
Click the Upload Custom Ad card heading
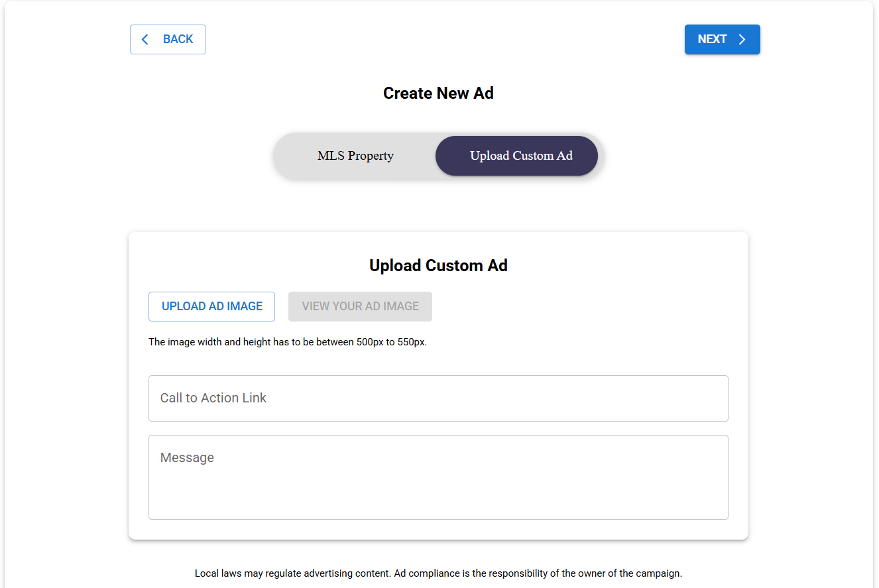438,266
